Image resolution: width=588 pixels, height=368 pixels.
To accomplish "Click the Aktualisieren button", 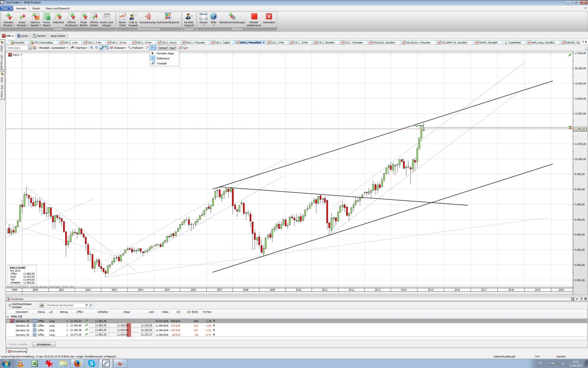I will [44, 344].
